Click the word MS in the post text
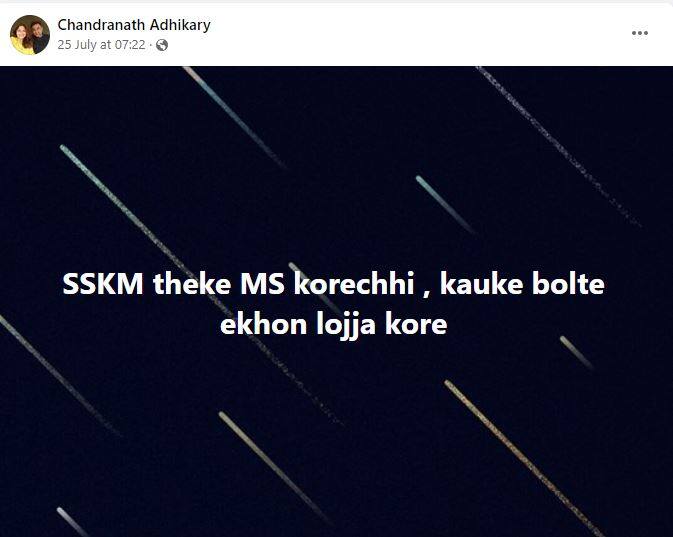The image size is (673, 537). click(262, 284)
